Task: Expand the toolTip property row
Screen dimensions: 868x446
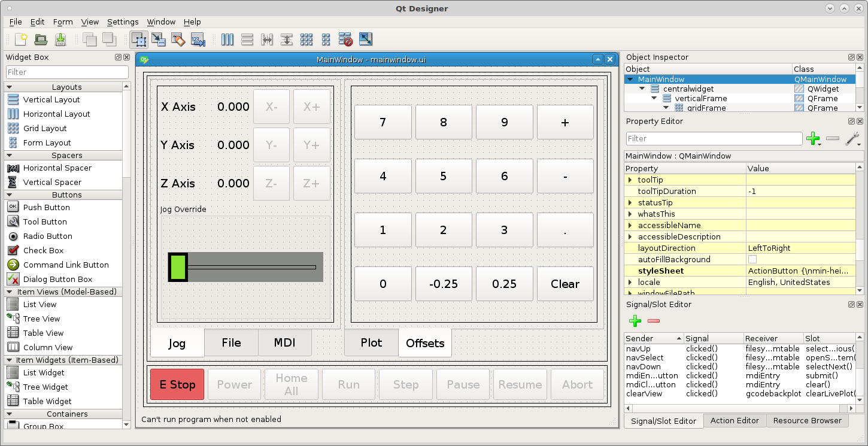Action: tap(630, 180)
